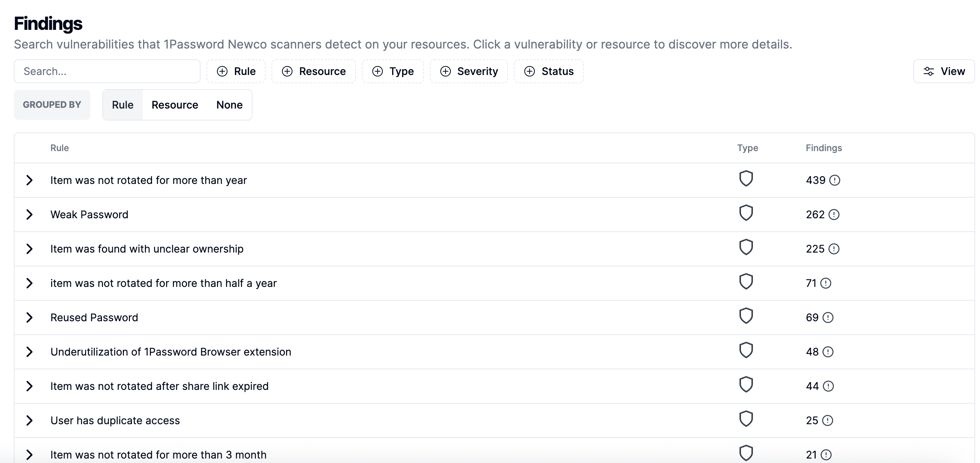
Task: Click the Search input field
Action: pos(107,72)
